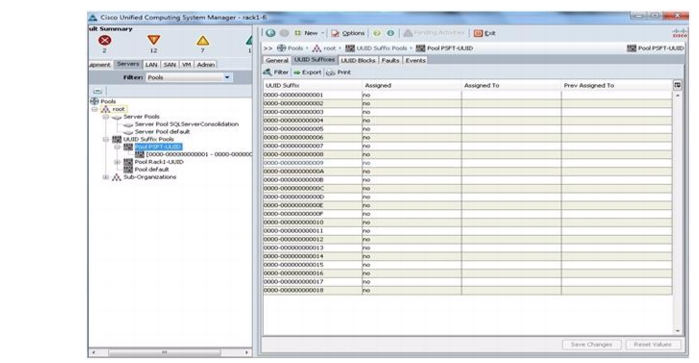The image size is (699, 363).
Task: Click the table vertical scrollbar down arrow
Action: point(678,330)
